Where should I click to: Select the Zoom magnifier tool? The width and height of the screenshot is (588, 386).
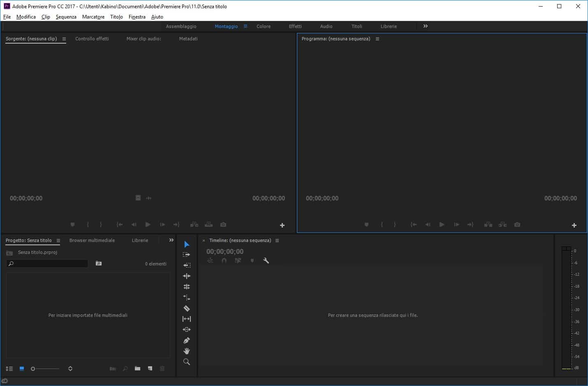click(187, 362)
